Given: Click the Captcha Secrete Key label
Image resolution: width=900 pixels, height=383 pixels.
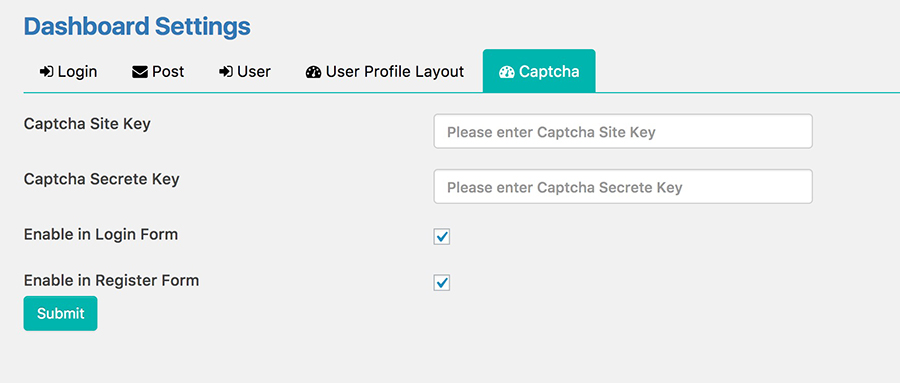Looking at the screenshot, I should [x=102, y=179].
